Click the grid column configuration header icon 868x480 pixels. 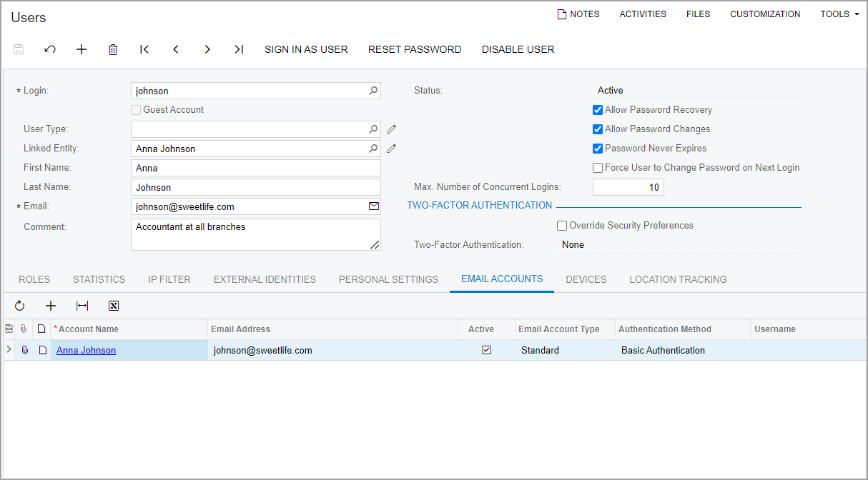tap(9, 329)
